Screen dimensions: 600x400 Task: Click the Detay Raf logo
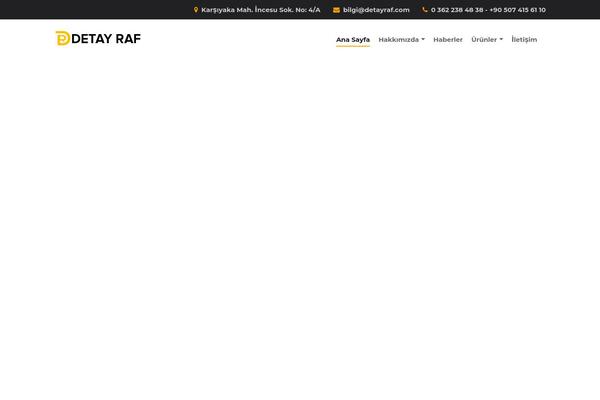coord(98,38)
